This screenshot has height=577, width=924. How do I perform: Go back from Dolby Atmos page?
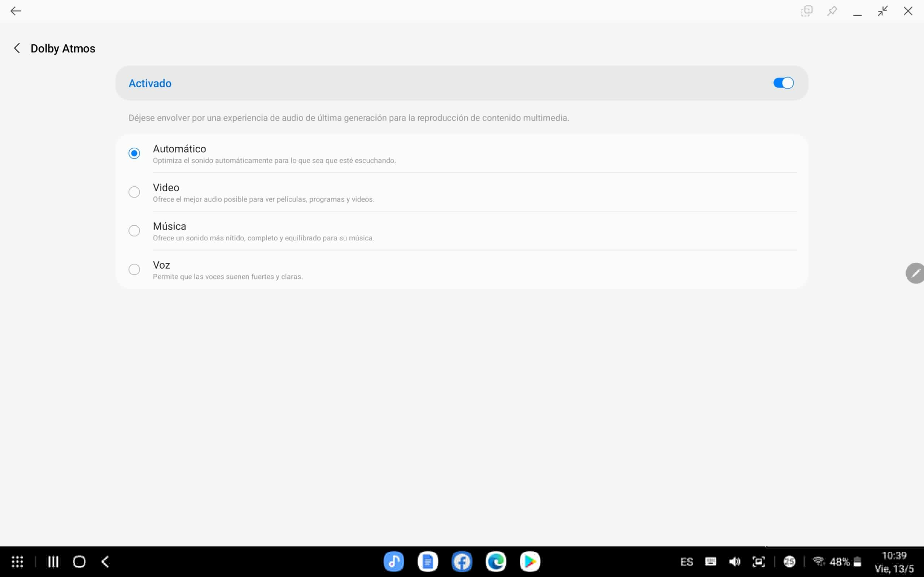pos(17,48)
